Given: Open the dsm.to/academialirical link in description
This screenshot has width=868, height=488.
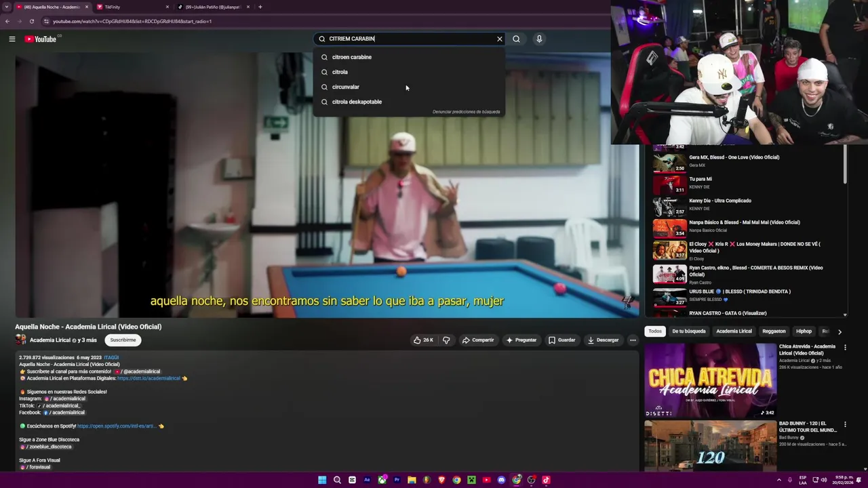Looking at the screenshot, I should 149,378.
